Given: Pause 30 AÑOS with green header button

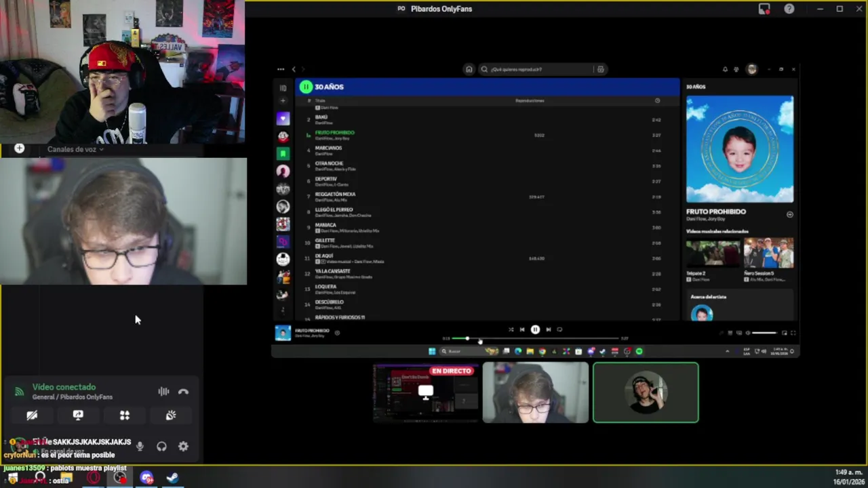Looking at the screenshot, I should click(x=306, y=87).
